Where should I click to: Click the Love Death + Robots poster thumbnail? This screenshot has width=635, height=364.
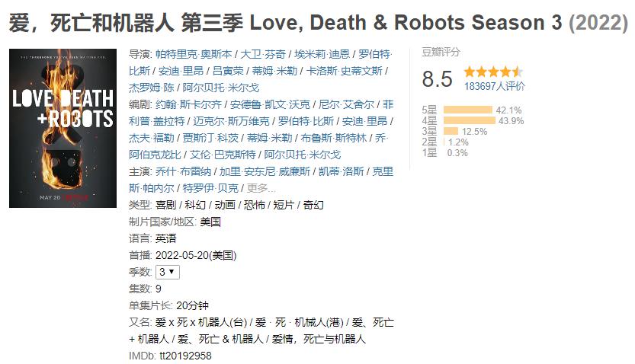pyautogui.click(x=63, y=128)
